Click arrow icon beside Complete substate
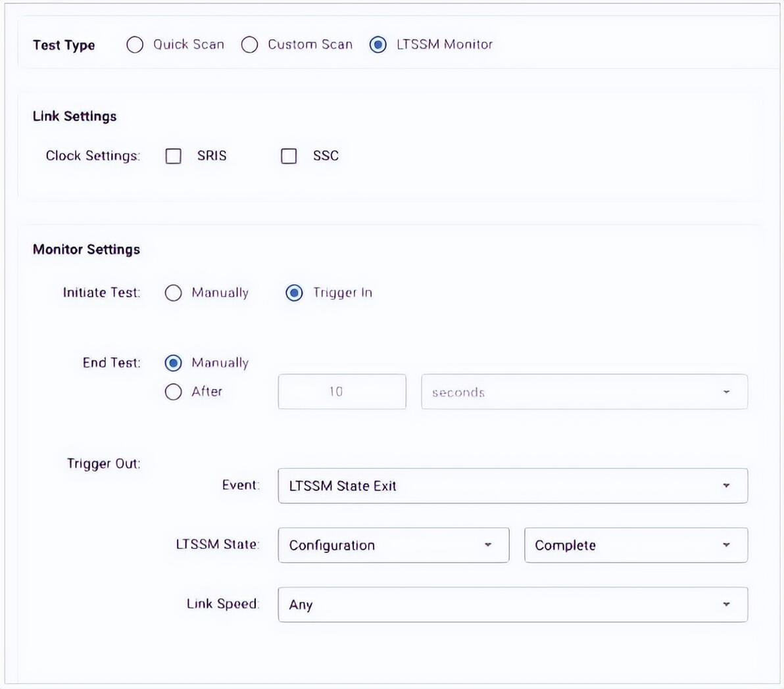This screenshot has height=689, width=784. pyautogui.click(x=726, y=545)
